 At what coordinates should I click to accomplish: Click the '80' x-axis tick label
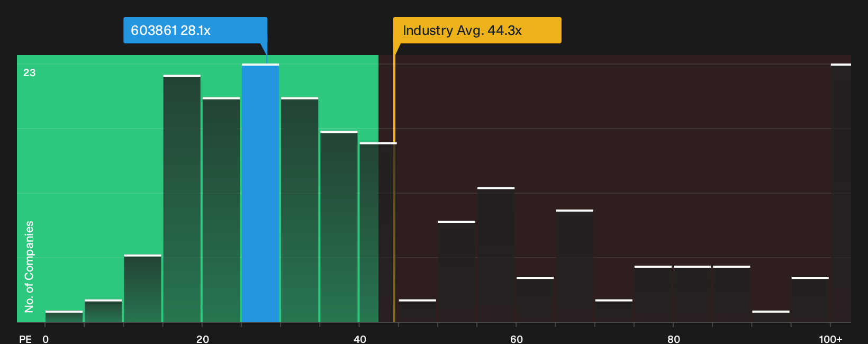674,339
